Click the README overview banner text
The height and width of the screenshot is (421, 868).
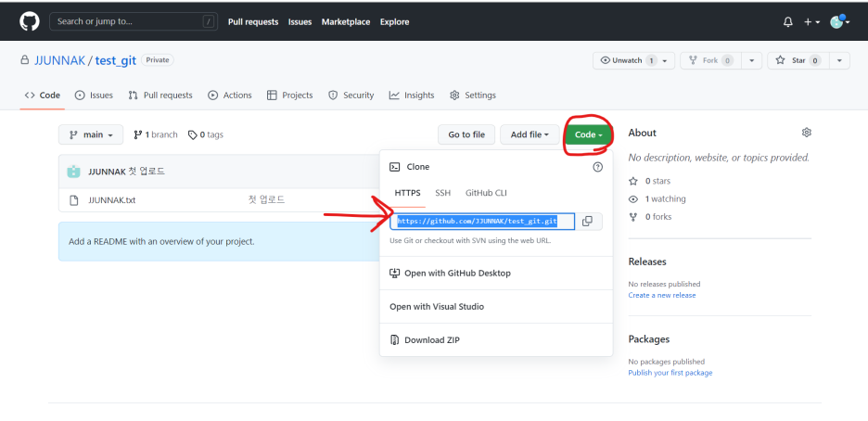pyautogui.click(x=161, y=242)
